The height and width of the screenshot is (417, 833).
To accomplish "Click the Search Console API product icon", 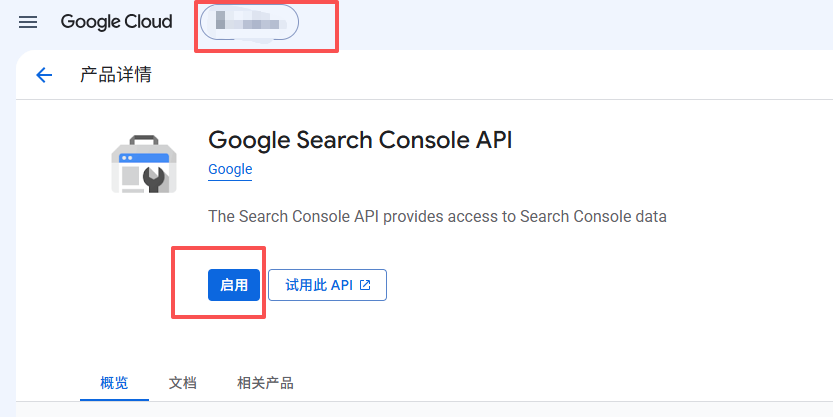I will (144, 164).
